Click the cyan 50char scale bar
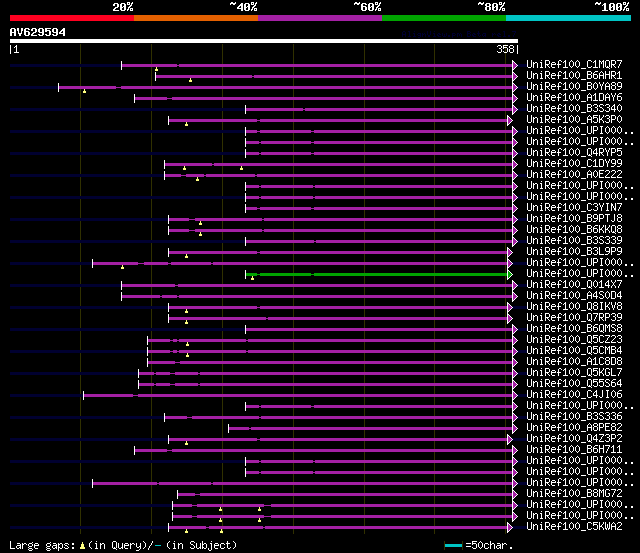The image size is (640, 553). coord(453,545)
